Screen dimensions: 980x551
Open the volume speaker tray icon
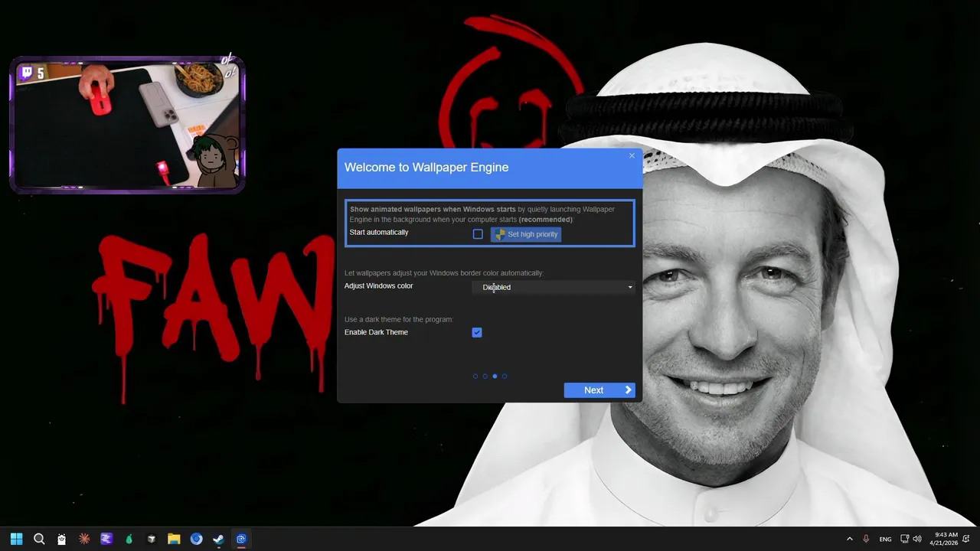917,539
